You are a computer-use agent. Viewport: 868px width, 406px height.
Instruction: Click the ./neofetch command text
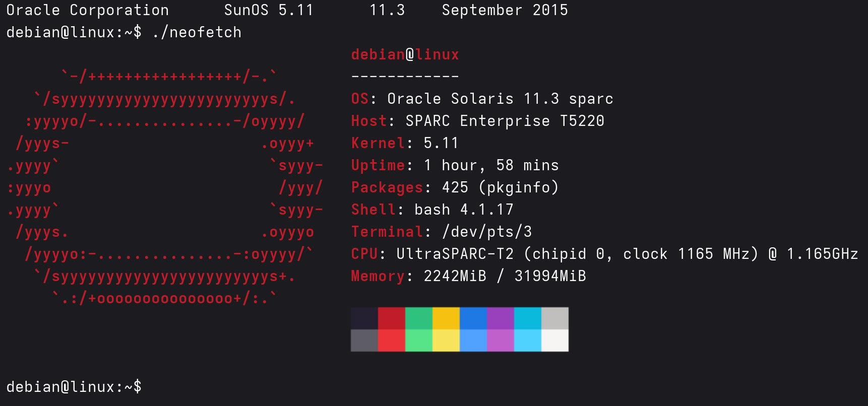coord(197,32)
